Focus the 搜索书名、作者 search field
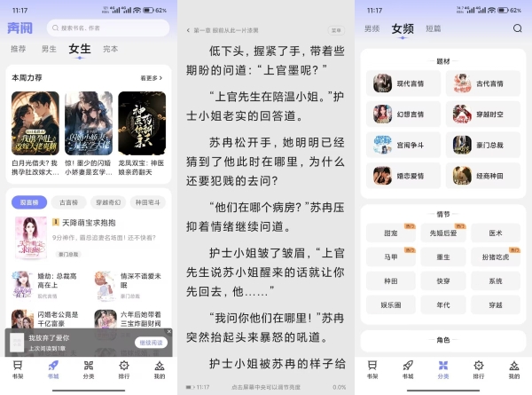 tap(108, 28)
